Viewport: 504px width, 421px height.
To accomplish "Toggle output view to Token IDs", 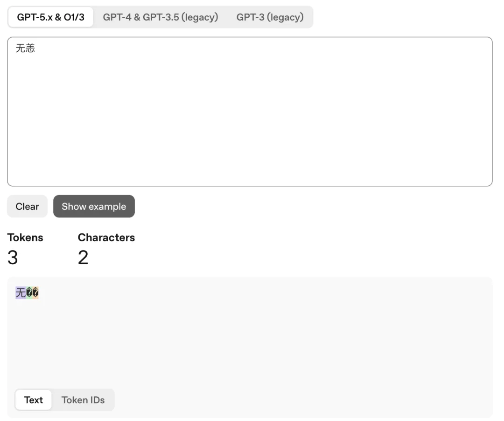I will pos(83,400).
